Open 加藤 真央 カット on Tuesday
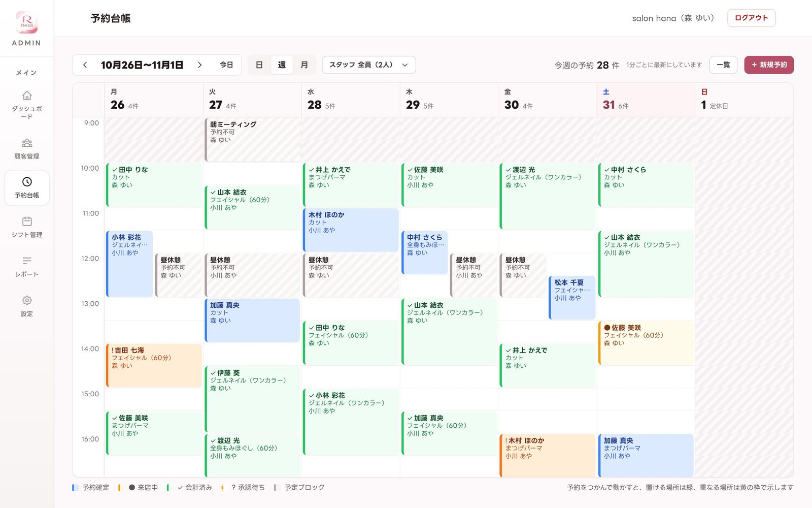812x508 pixels. click(252, 320)
